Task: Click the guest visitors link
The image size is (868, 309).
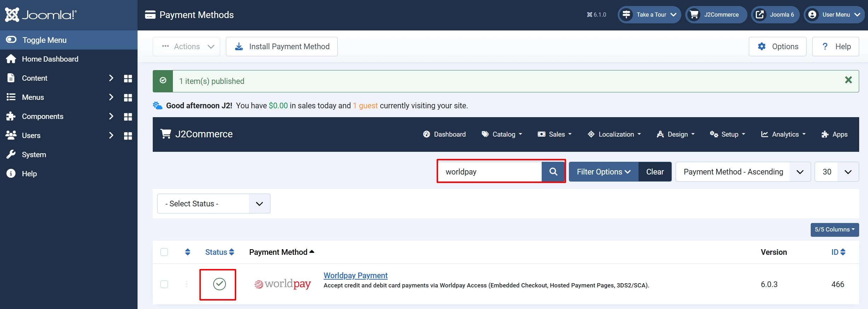Action: pyautogui.click(x=365, y=105)
